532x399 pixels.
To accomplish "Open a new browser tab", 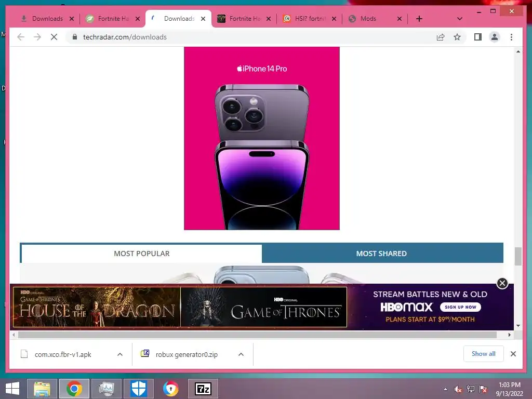I will click(x=419, y=19).
